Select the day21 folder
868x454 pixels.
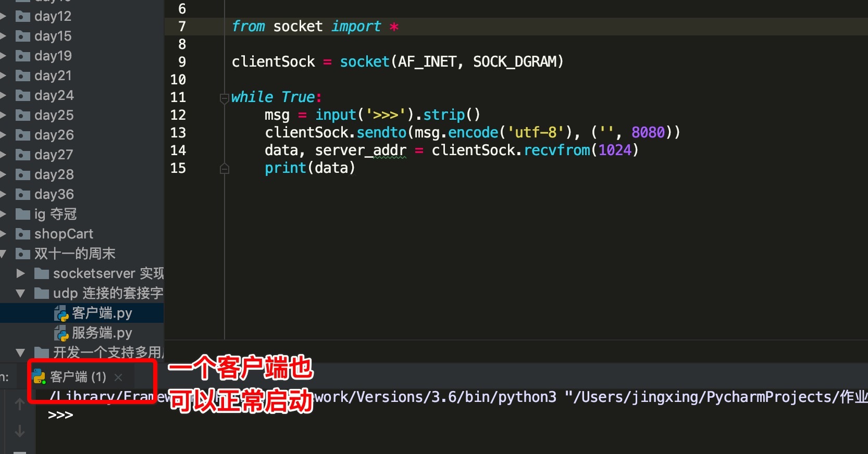pyautogui.click(x=52, y=75)
